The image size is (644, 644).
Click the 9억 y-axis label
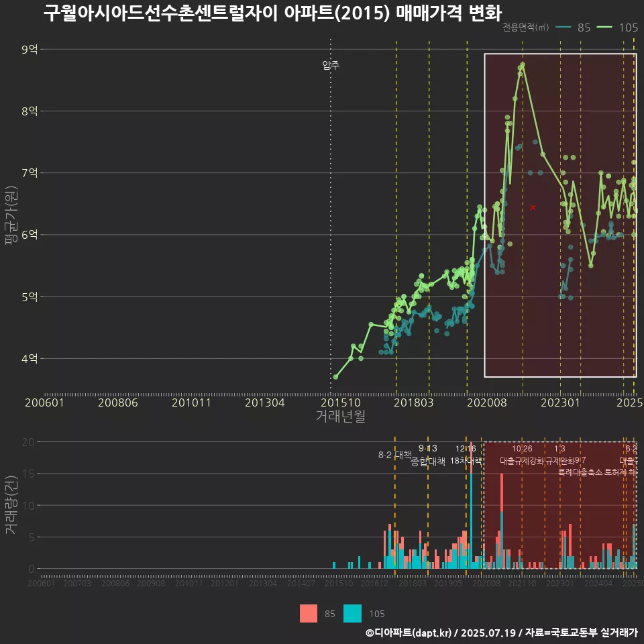coord(30,49)
